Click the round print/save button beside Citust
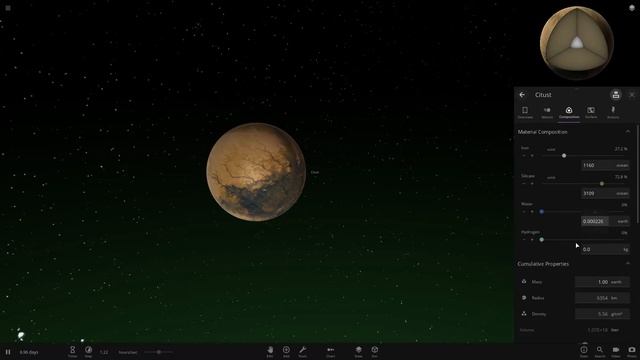640x360 pixels. click(x=616, y=95)
